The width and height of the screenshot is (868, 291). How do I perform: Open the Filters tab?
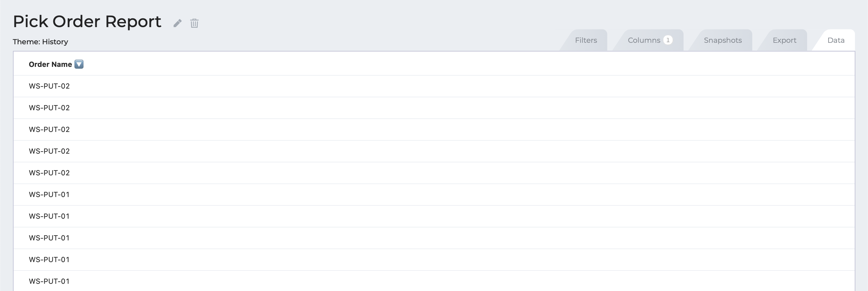coord(586,40)
